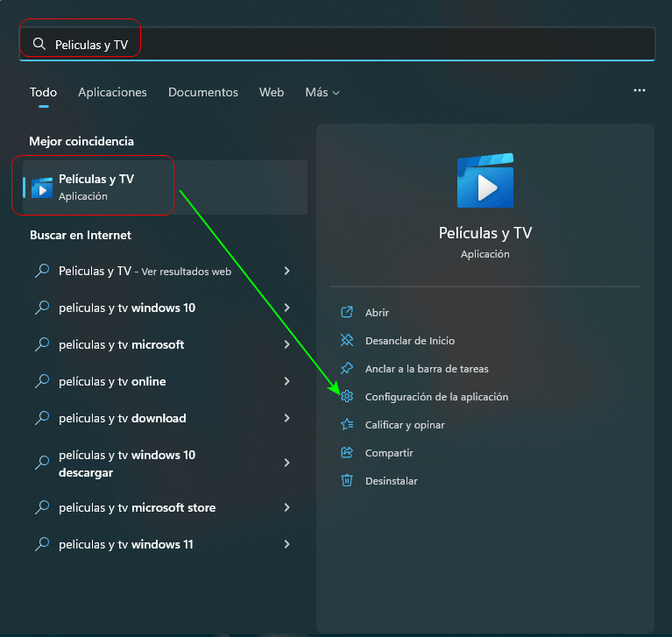The height and width of the screenshot is (637, 672).
Task: Click the trash icon for Desinstalar
Action: click(347, 480)
